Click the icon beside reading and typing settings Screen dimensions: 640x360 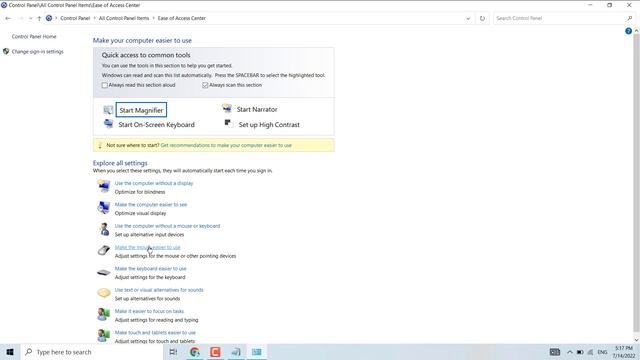104,314
